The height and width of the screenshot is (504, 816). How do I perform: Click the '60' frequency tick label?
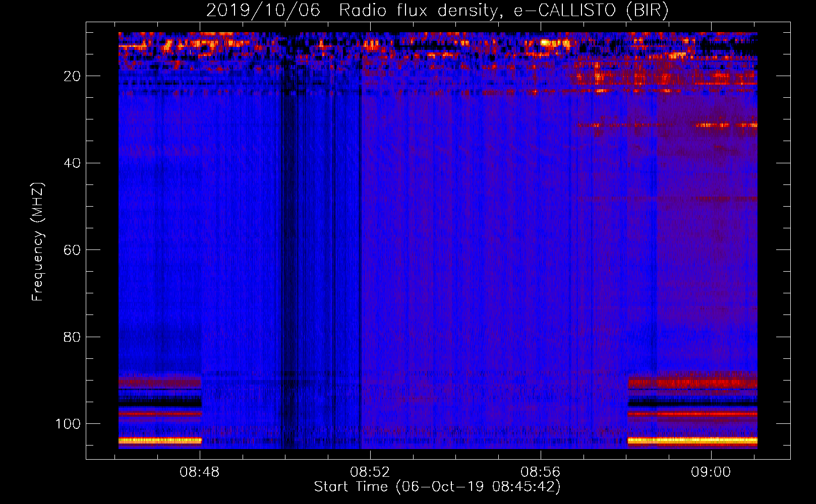[72, 250]
